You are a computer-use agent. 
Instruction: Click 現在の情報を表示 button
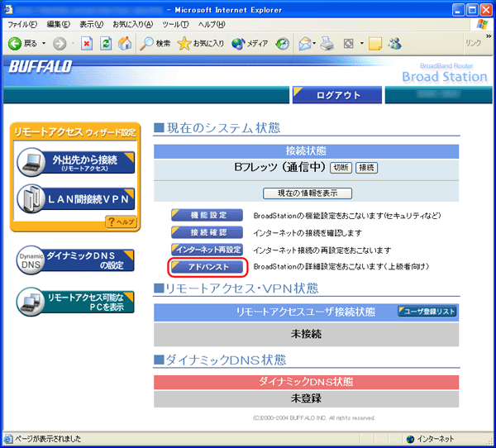[x=308, y=193]
